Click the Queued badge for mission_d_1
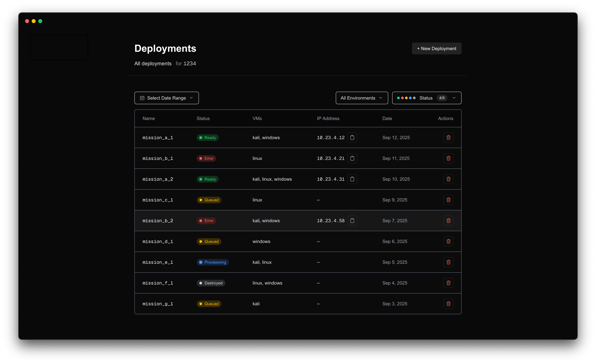 tap(209, 241)
